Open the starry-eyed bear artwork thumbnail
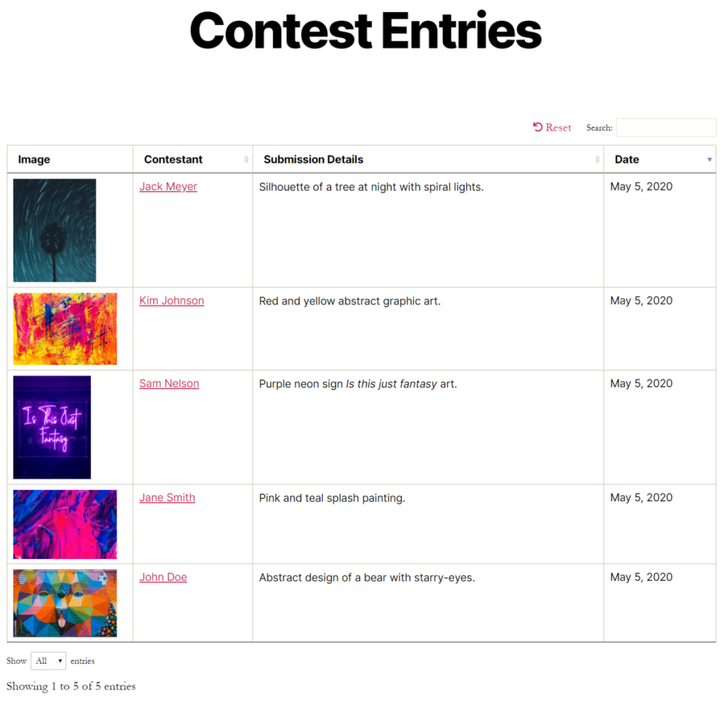This screenshot has width=728, height=701. [65, 602]
